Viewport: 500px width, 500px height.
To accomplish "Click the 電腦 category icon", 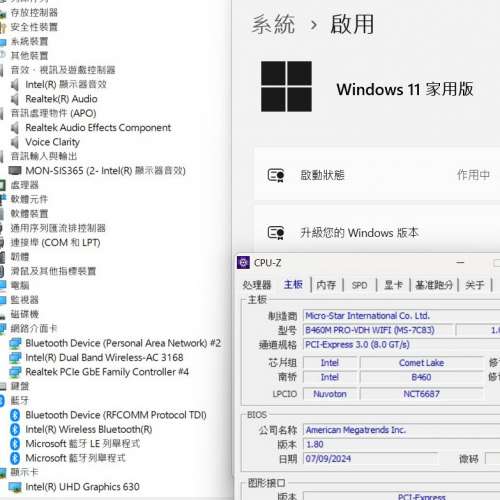I will point(3,285).
